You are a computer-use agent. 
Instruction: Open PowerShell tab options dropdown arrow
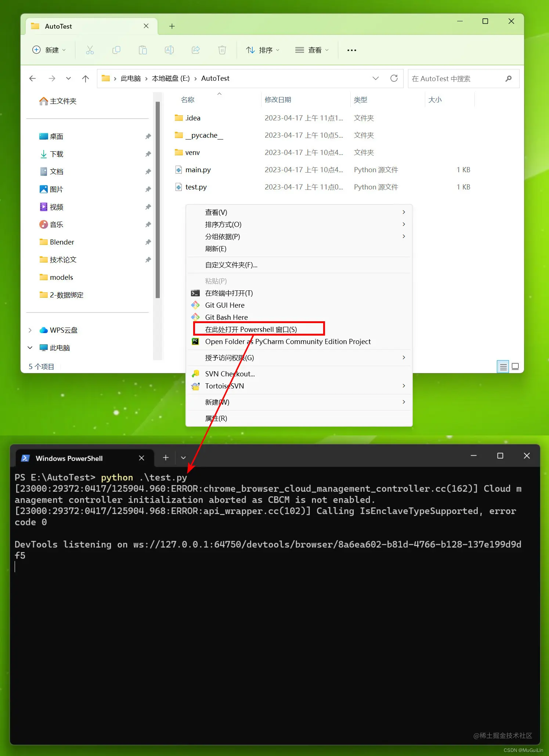point(183,457)
